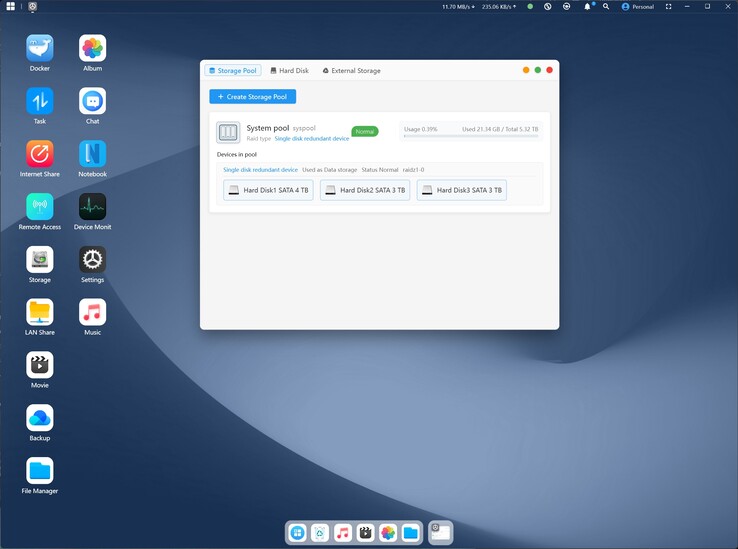Screen dimensions: 738x549
Task: Click the recycle bin icon in dock
Action: [320, 533]
